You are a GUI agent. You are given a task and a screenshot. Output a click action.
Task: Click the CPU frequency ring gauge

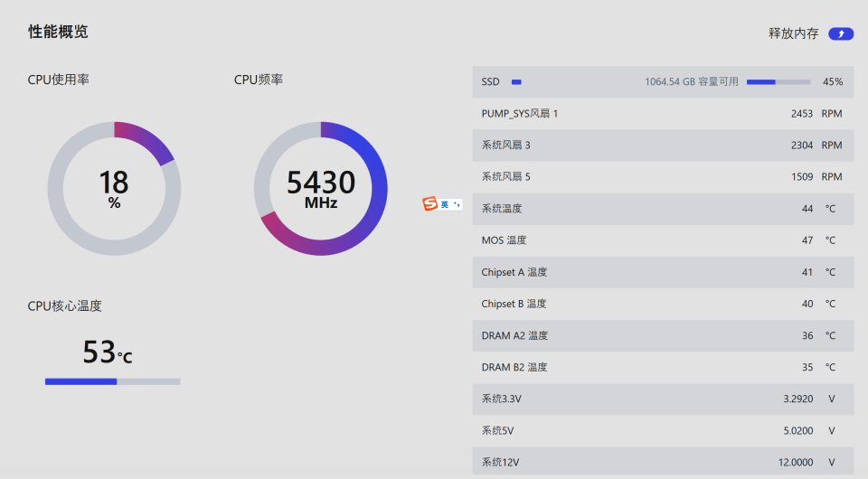[320, 188]
